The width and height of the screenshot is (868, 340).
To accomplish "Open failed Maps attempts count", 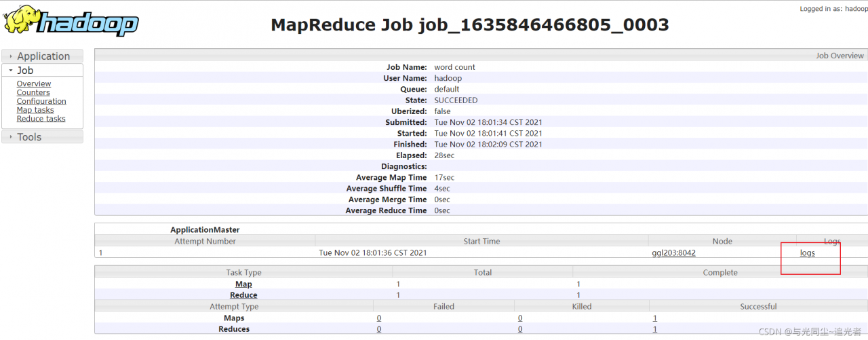I will [x=379, y=318].
